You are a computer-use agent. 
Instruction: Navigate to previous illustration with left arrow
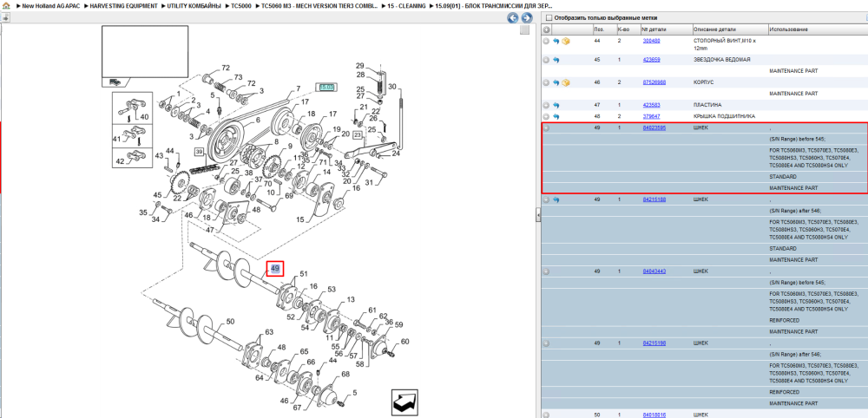(x=513, y=17)
